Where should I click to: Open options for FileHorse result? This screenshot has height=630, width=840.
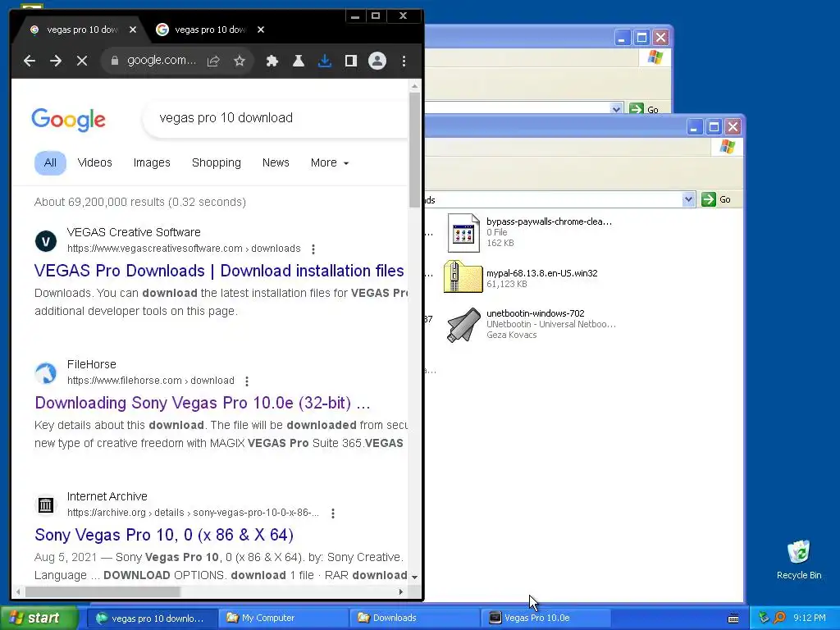247,381
